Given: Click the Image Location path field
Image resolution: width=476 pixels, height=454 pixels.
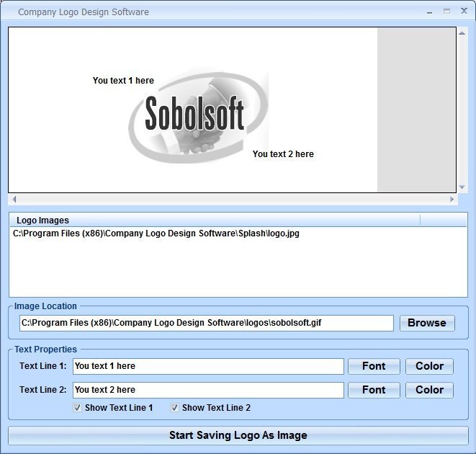Looking at the screenshot, I should [x=207, y=323].
